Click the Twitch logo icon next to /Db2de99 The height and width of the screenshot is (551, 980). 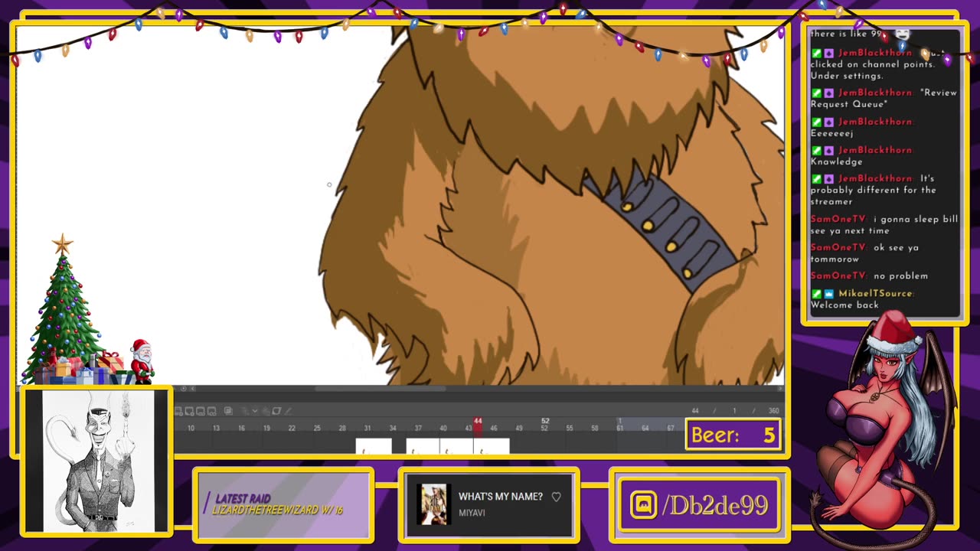(643, 504)
